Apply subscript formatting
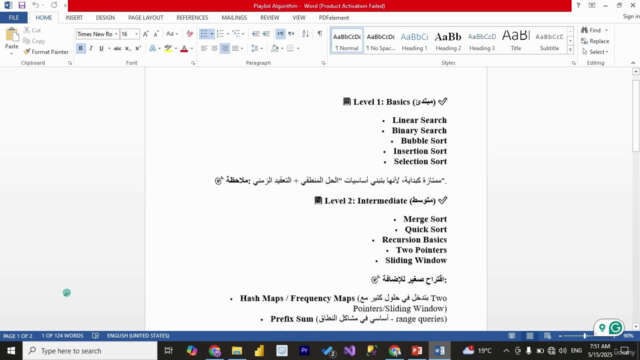The width and height of the screenshot is (640, 360). 128,48
